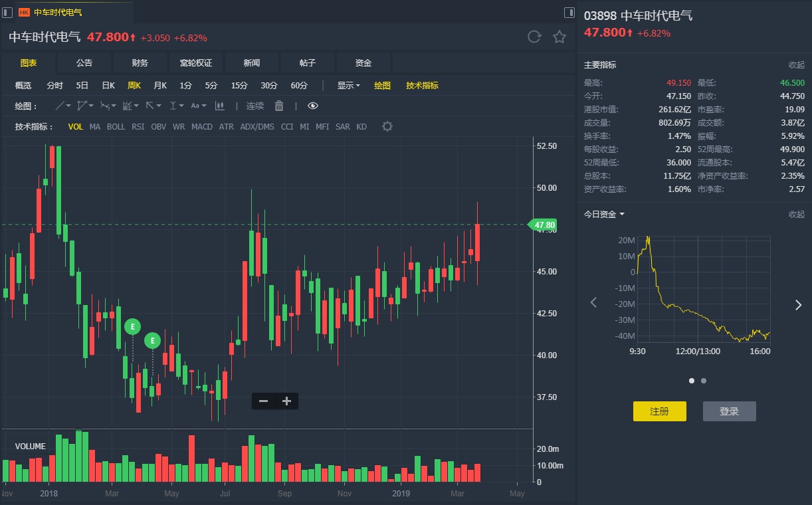Toggle 连续 continuous drawing mode

pos(255,106)
